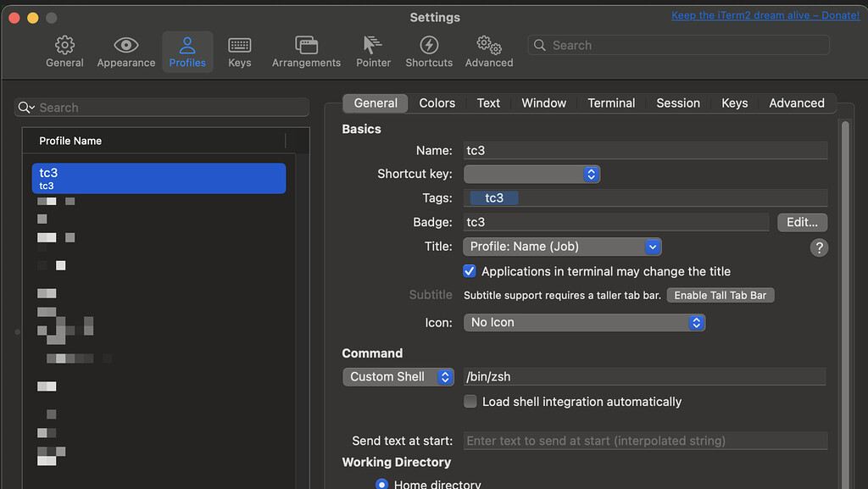Screen dimensions: 868x489
Task: Switch to the profile Advanced tab
Action: click(x=797, y=103)
